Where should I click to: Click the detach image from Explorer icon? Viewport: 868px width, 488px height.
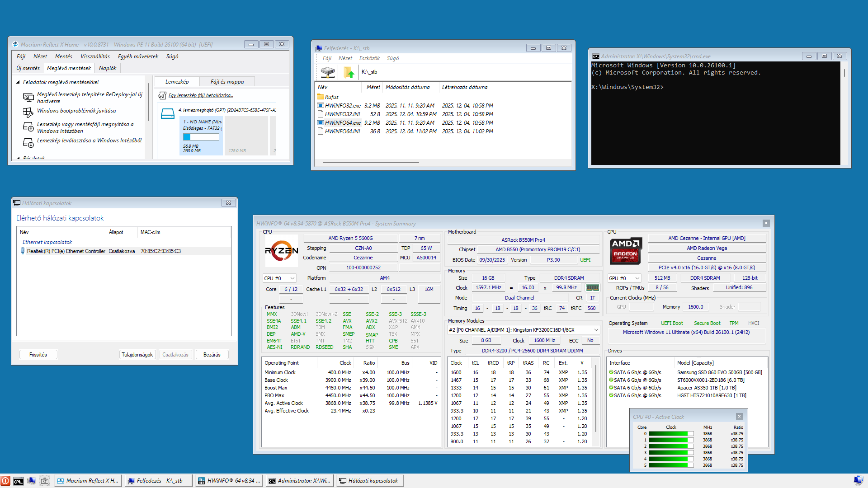28,143
